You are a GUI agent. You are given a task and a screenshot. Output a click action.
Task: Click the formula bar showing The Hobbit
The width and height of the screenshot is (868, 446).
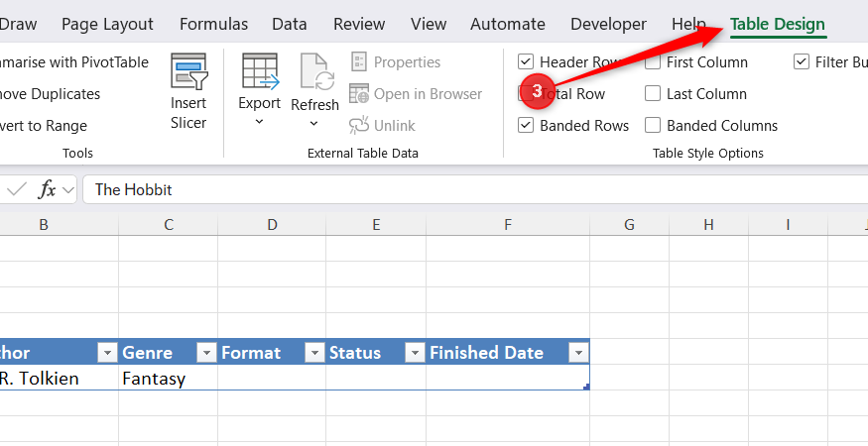(475, 190)
